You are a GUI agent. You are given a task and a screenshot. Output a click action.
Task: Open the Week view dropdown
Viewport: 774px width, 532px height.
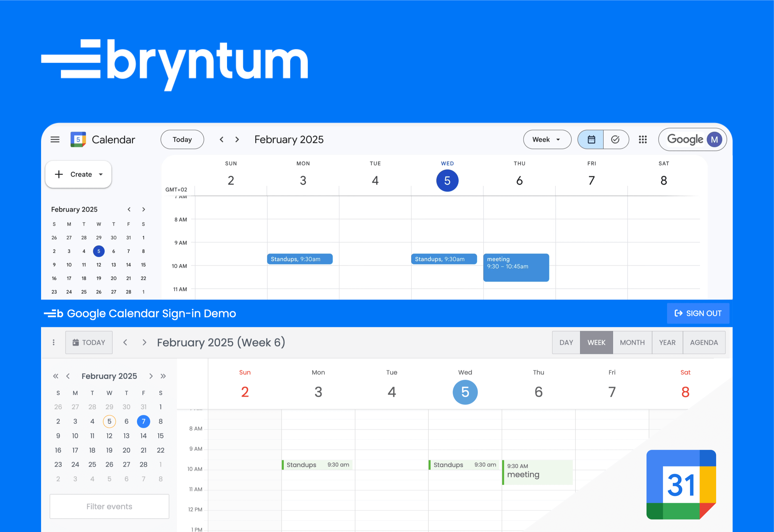[547, 139]
